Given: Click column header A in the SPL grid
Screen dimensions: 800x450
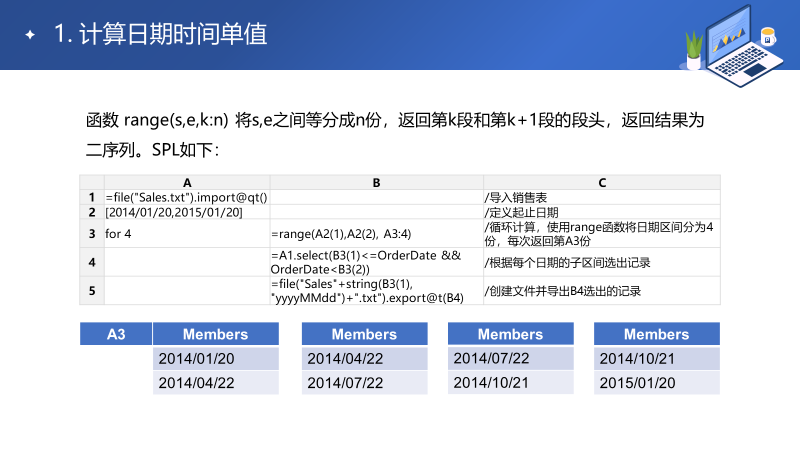Looking at the screenshot, I should (x=187, y=183).
